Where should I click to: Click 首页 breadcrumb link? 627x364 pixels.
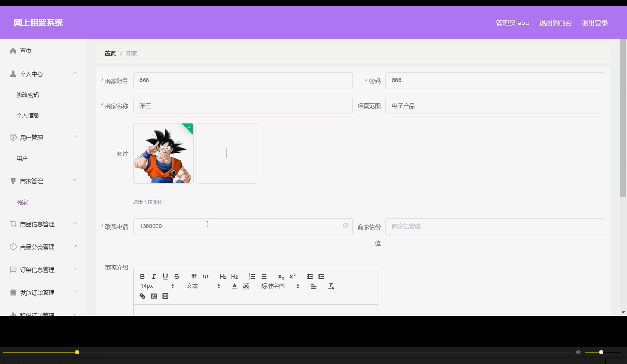pos(110,53)
